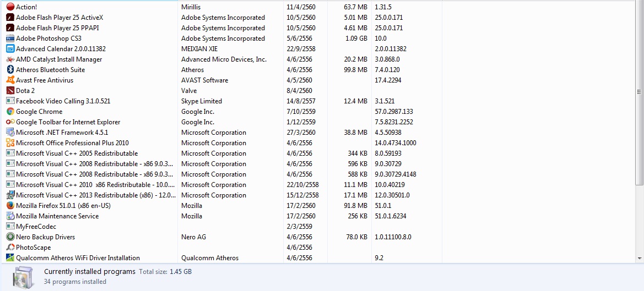
Task: Click the Skype Limited publisher cell
Action: click(201, 101)
